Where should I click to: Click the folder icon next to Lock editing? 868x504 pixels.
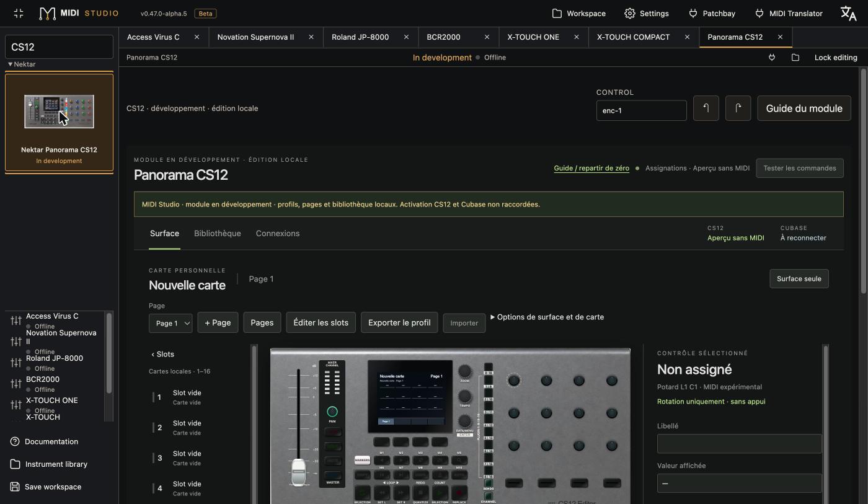pos(795,58)
